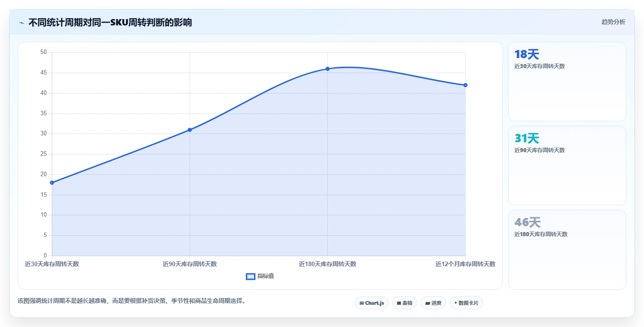Image resolution: width=644 pixels, height=327 pixels.
Task: Open the 31天 metric card
Action: coord(567,166)
